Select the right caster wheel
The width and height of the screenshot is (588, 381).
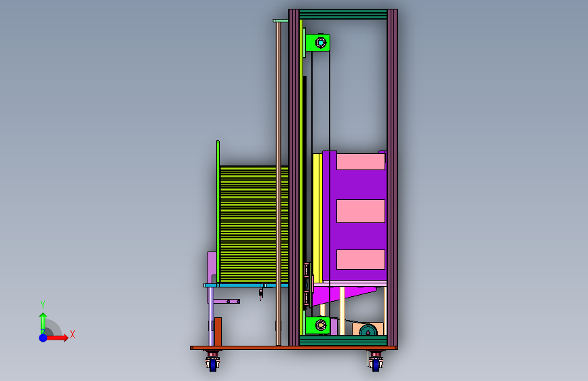(x=376, y=364)
